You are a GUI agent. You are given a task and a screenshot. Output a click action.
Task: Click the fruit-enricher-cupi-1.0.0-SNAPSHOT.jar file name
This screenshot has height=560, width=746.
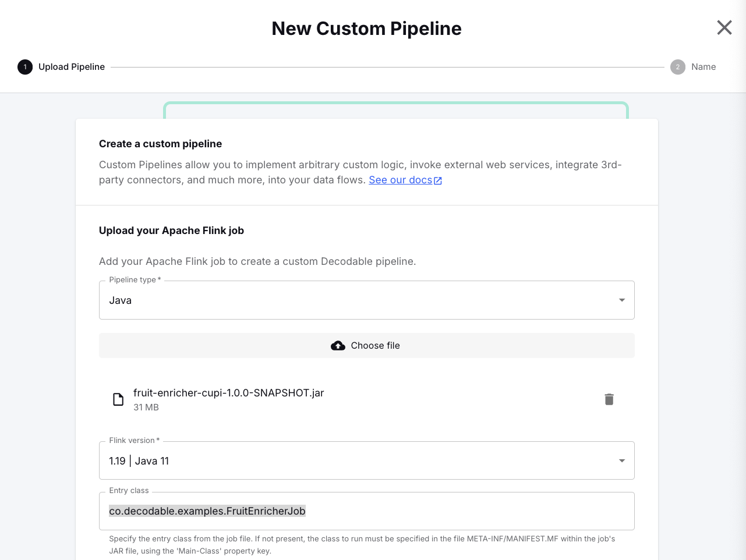click(229, 393)
